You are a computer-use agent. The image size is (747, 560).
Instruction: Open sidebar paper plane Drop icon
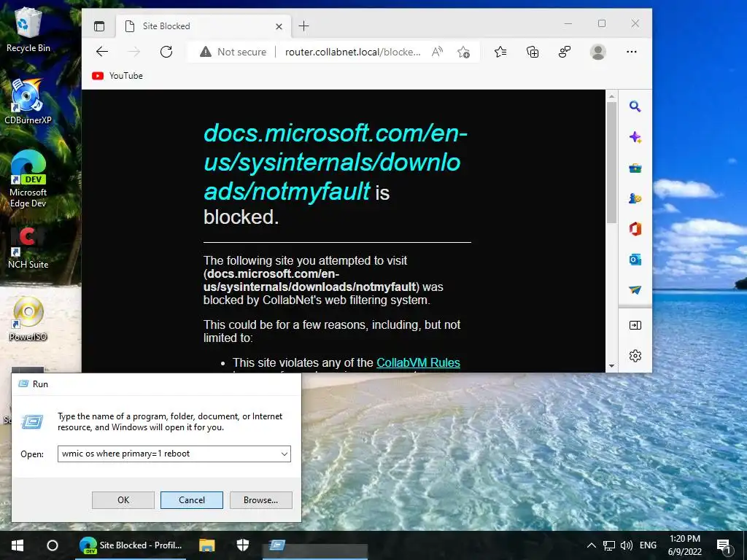point(635,290)
